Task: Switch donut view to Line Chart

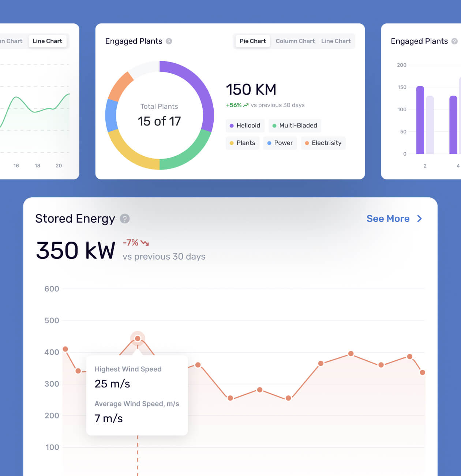Action: pyautogui.click(x=336, y=41)
